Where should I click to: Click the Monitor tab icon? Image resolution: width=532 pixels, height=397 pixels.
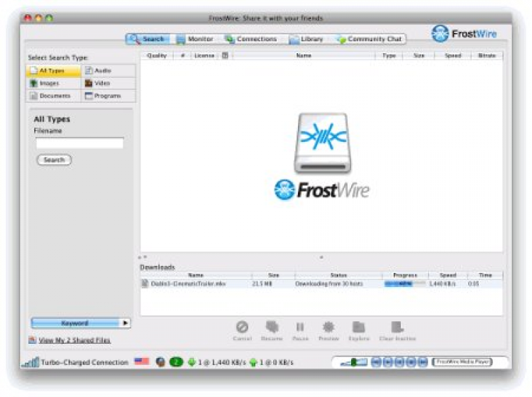[x=180, y=39]
